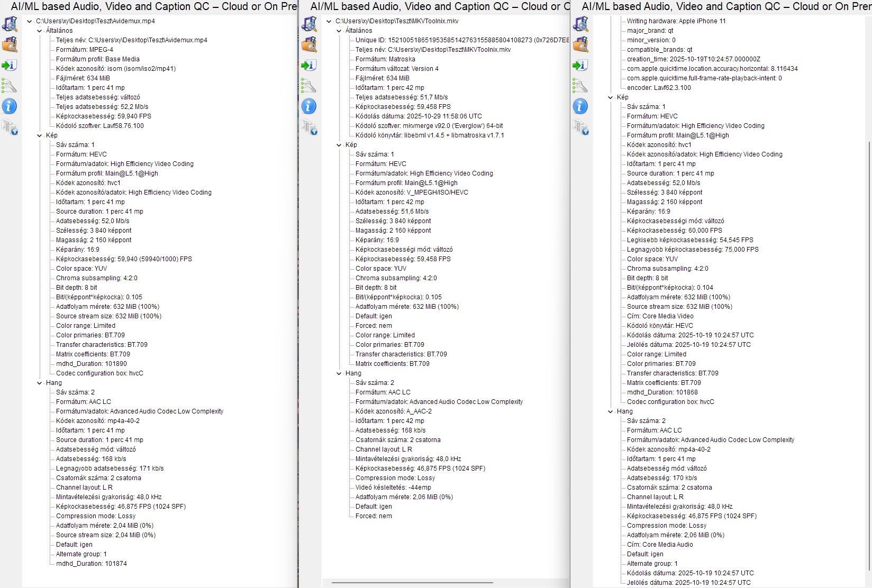Select the 'Unique ID' row
Screen dimensions: 872x588
tap(462, 40)
